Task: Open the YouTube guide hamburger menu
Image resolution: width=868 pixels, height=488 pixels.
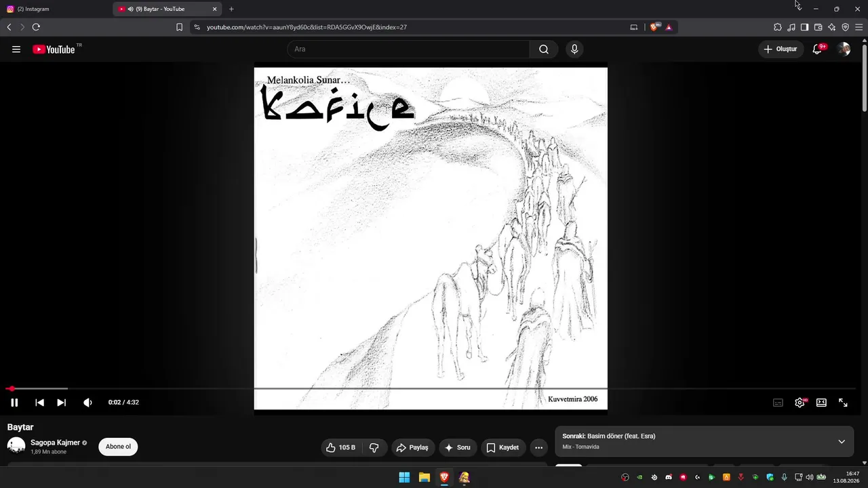Action: pos(16,49)
